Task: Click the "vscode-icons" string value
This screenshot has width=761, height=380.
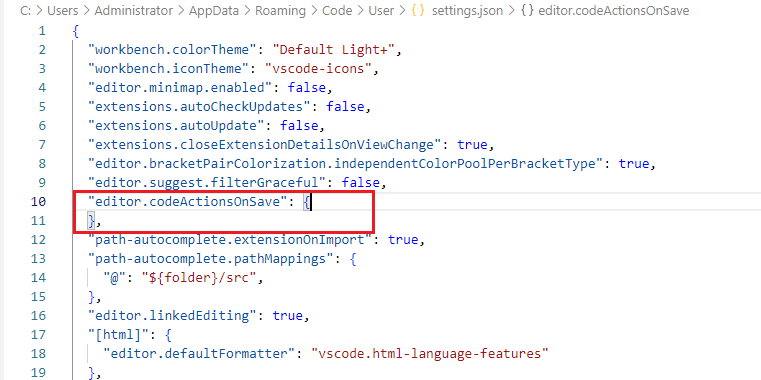Action: (x=319, y=68)
